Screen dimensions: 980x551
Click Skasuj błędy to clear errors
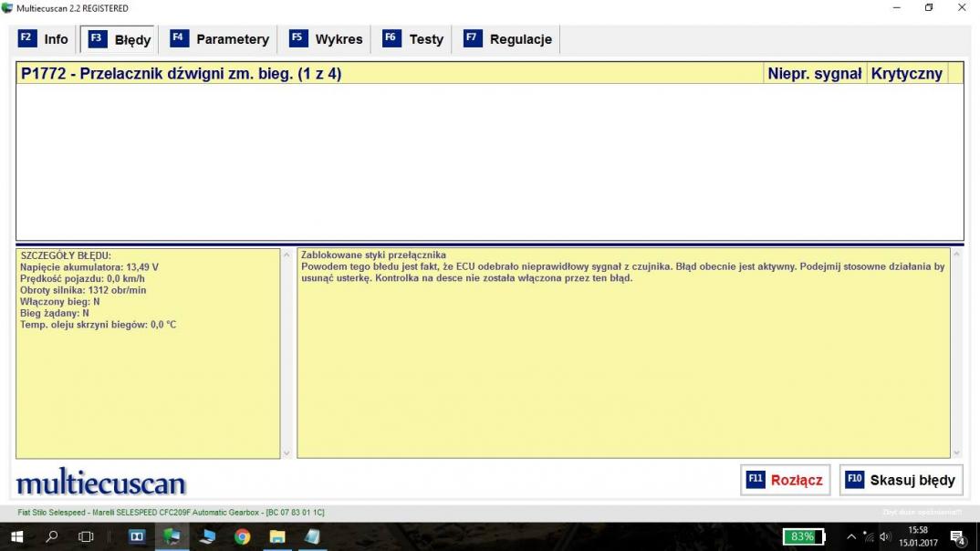pos(901,480)
